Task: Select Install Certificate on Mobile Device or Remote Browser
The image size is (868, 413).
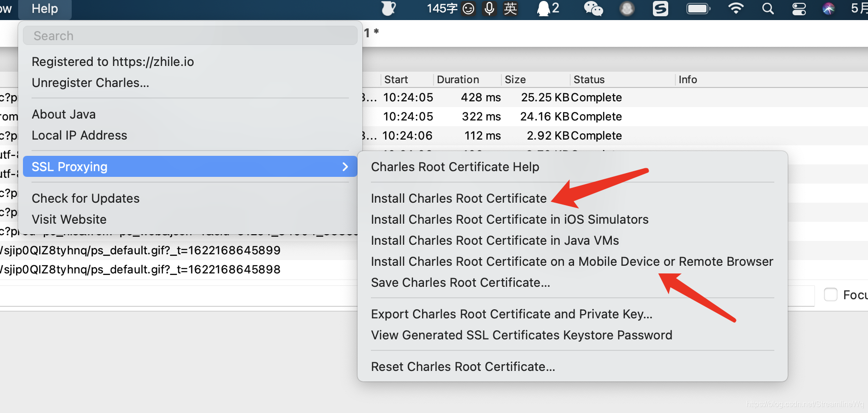Action: pos(572,261)
